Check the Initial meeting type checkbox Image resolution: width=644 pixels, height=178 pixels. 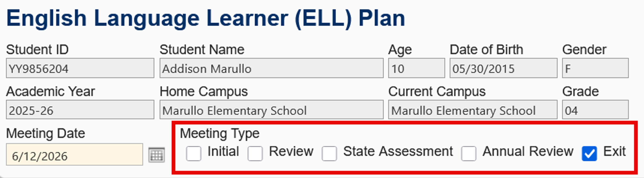tap(194, 154)
